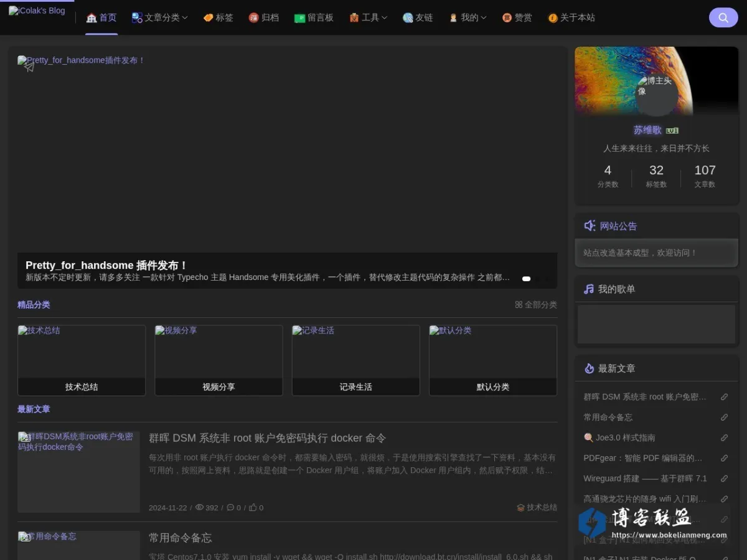747x560 pixels.
Task: Click the paper plane icon on banner
Action: [29, 67]
